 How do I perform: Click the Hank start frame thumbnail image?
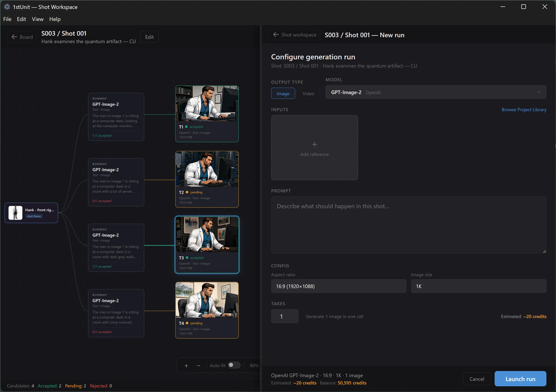tap(15, 213)
